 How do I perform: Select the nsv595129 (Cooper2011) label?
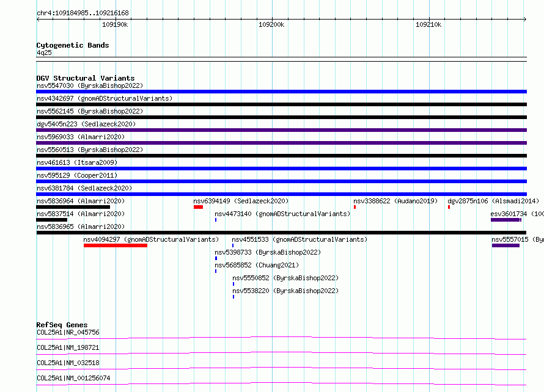[x=77, y=175]
